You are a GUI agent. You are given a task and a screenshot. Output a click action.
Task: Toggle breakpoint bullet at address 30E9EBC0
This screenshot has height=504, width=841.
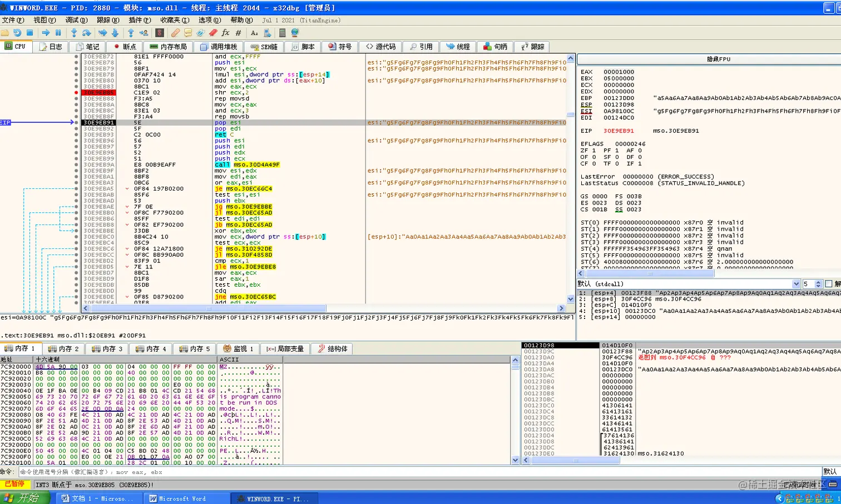coord(76,237)
